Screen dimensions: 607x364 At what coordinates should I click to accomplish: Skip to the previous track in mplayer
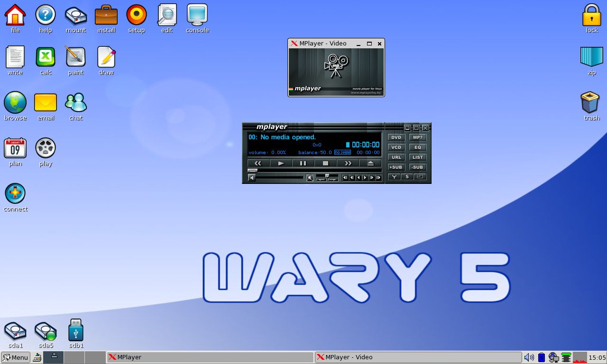pos(258,163)
